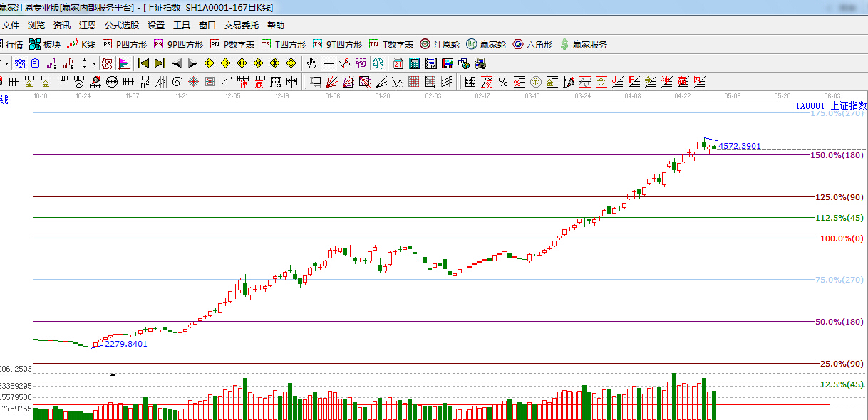Open the calendar date icon
The image size is (868, 420).
pos(398,63)
